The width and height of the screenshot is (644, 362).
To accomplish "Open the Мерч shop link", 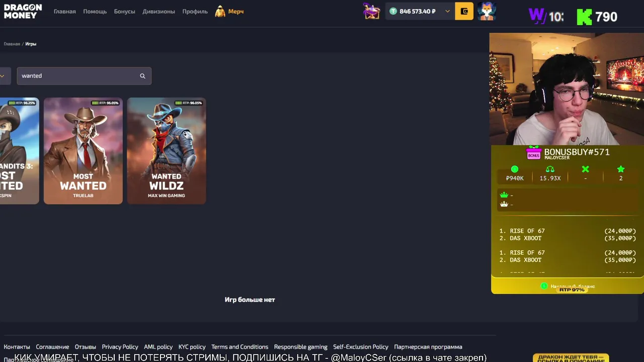I will (x=236, y=11).
